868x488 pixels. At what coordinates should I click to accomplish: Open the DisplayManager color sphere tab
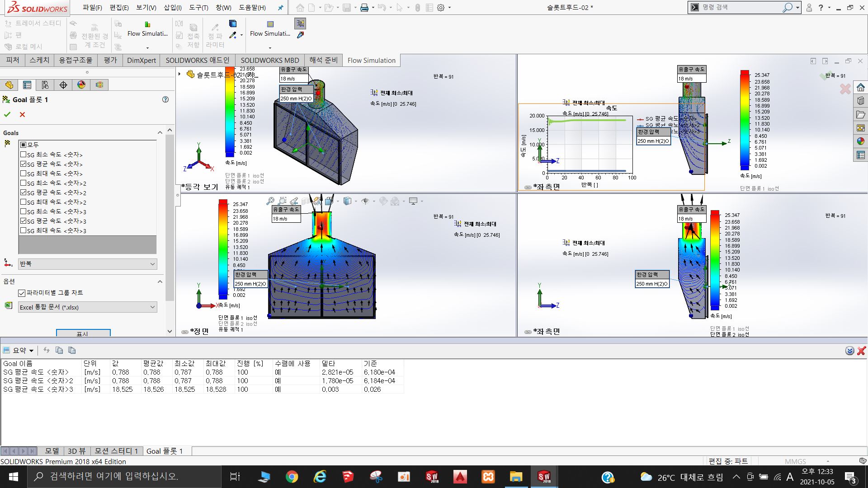click(81, 85)
